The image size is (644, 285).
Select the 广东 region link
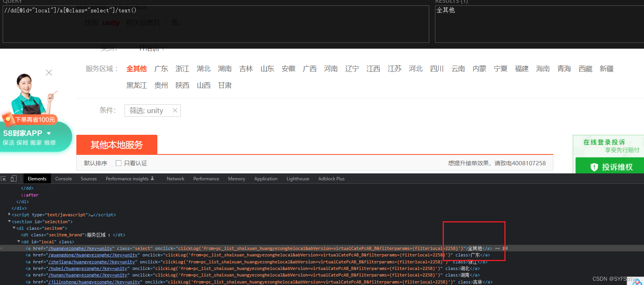161,69
